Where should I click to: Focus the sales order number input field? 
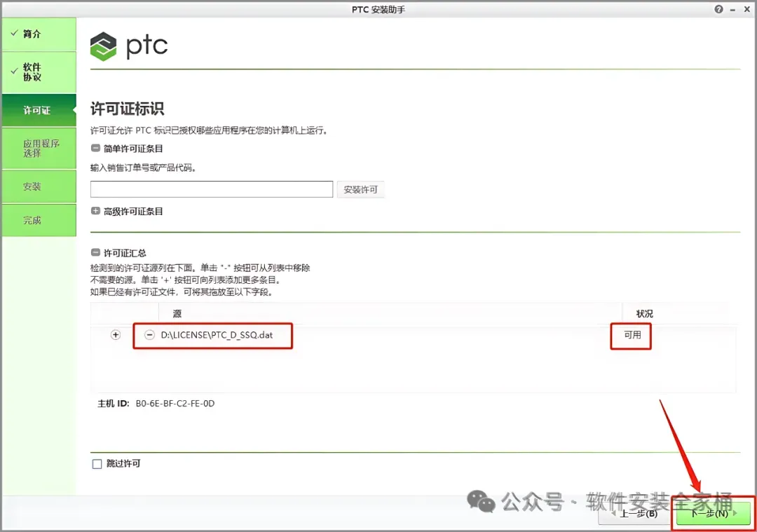212,189
